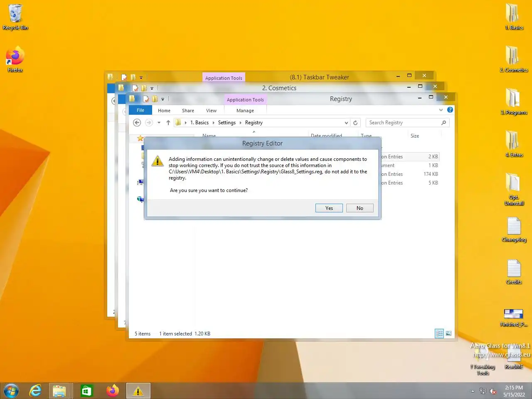Expand the ribbon with the chevron

(x=441, y=110)
